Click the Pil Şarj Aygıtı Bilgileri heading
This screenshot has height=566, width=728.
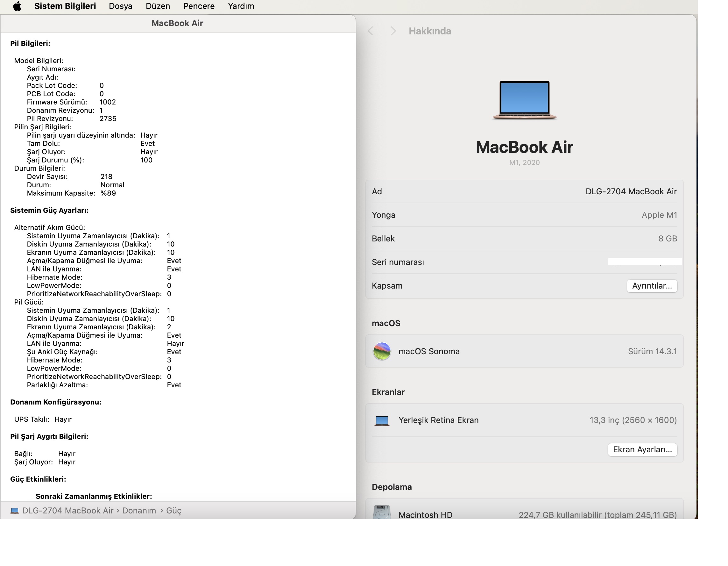(49, 437)
